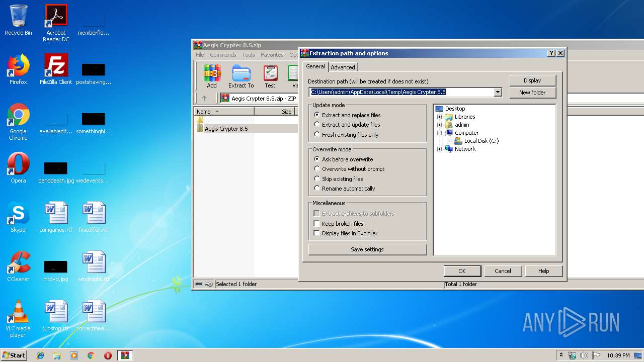
Task: Enable Keep broken files checkbox
Action: pos(316,224)
